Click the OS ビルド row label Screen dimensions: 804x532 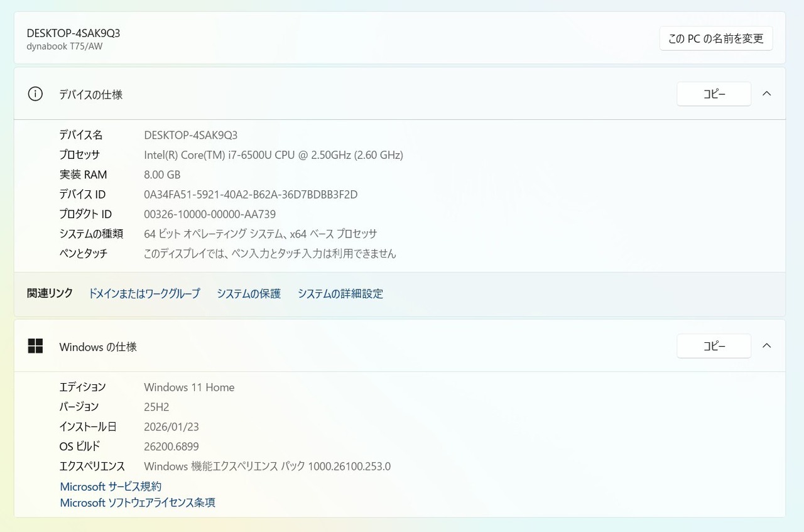click(x=80, y=447)
